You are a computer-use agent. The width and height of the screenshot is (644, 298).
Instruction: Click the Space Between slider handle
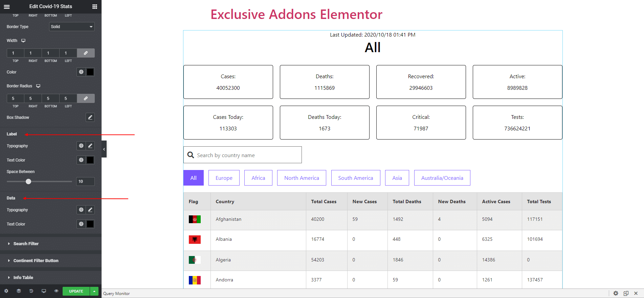(x=28, y=182)
